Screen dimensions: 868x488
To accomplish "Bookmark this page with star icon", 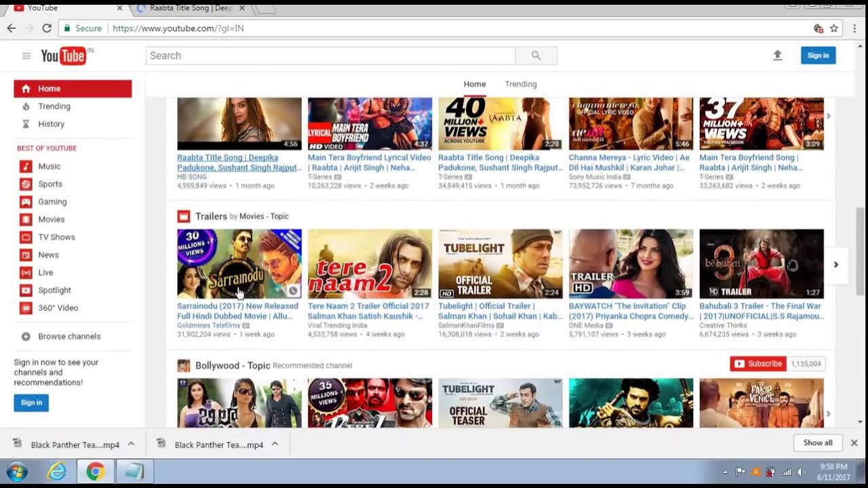I will [x=834, y=28].
